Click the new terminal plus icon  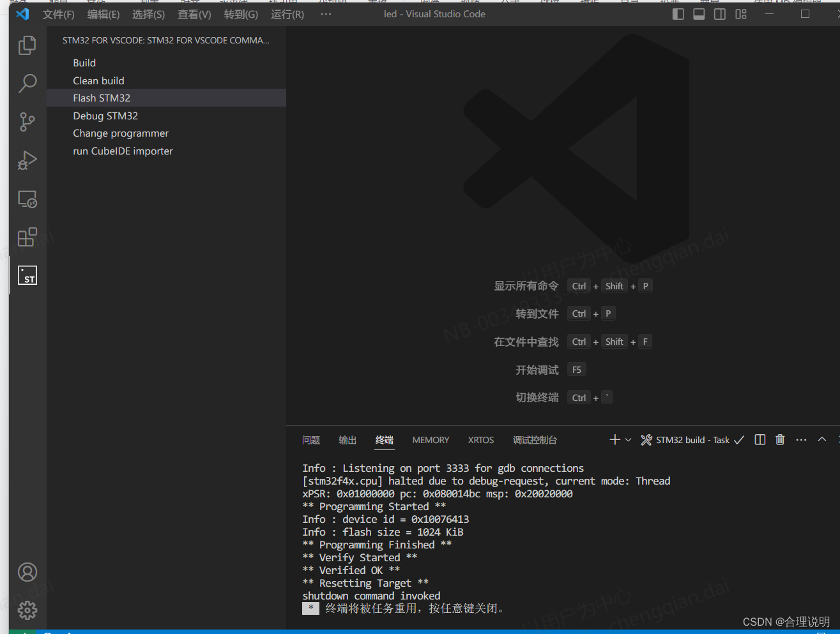(x=615, y=440)
